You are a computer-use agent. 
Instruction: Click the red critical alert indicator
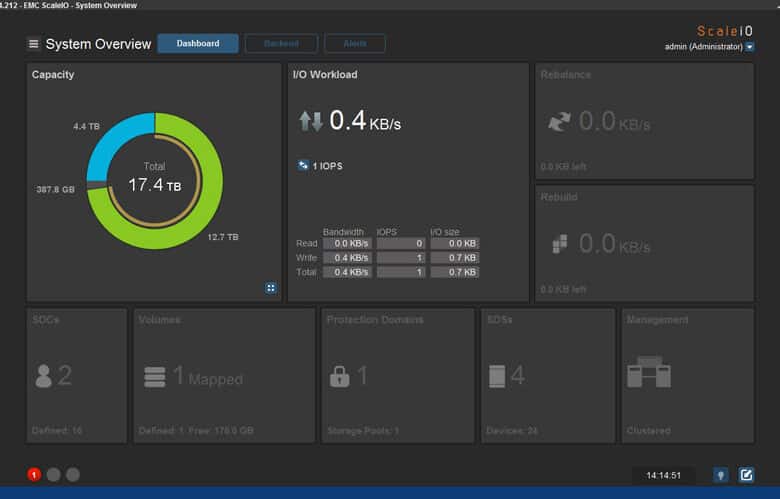(34, 475)
